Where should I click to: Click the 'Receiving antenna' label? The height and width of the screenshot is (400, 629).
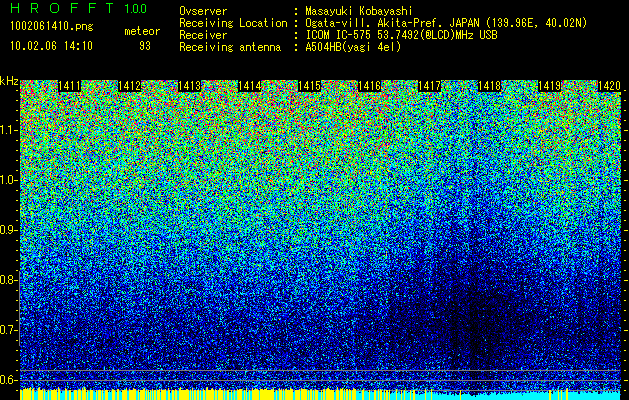230,47
